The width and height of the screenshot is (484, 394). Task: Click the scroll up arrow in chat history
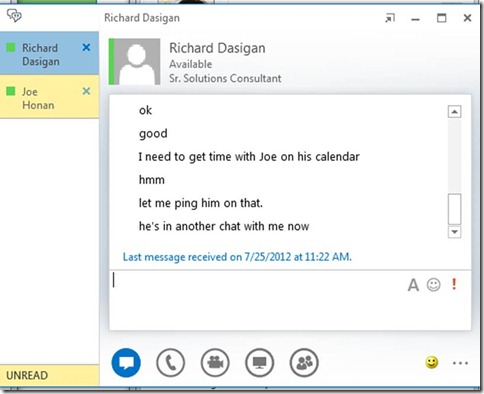[454, 112]
